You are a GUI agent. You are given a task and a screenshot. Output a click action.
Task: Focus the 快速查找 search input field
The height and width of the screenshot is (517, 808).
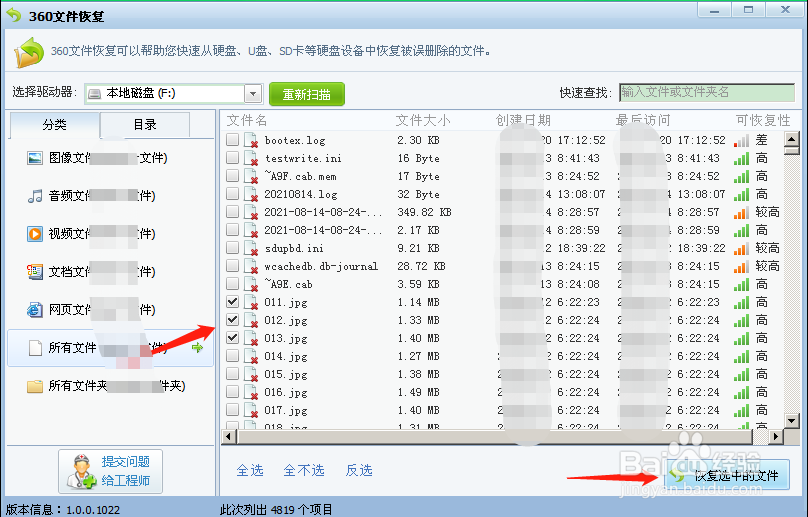tap(707, 92)
